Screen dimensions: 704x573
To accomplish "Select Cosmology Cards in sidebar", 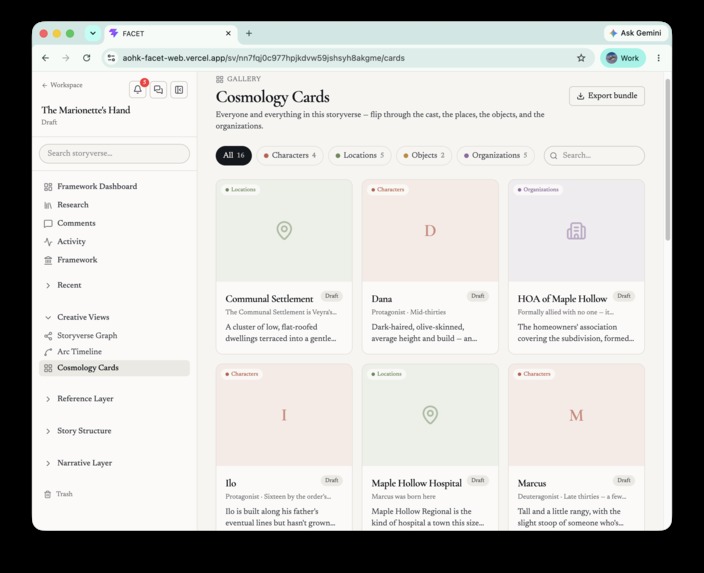I will 114,368.
